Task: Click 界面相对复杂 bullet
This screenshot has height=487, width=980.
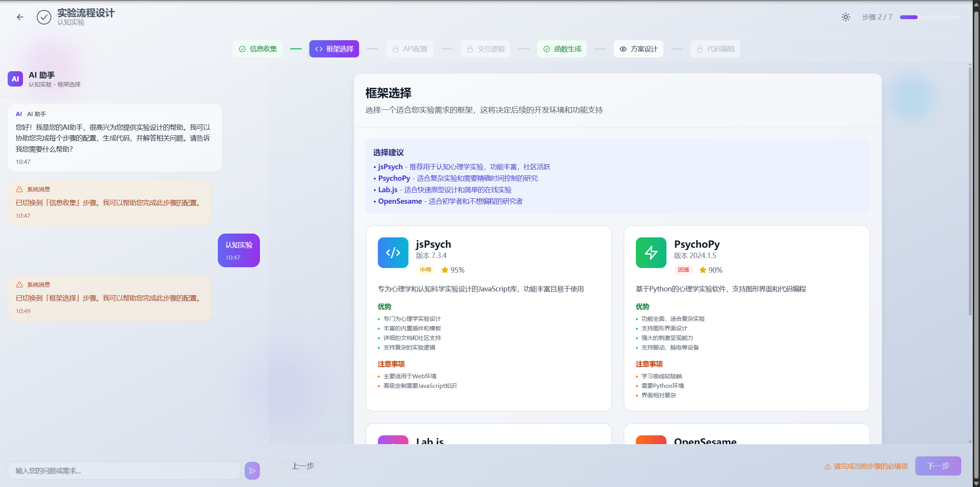Action: pos(659,395)
